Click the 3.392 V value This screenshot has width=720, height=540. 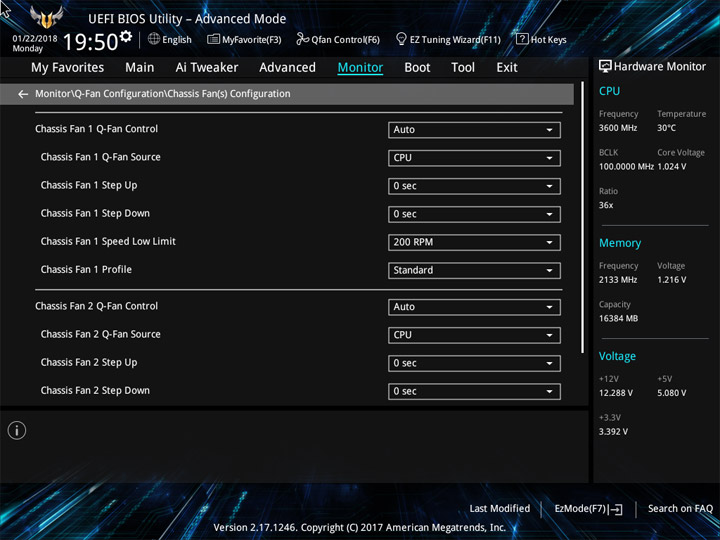[613, 432]
